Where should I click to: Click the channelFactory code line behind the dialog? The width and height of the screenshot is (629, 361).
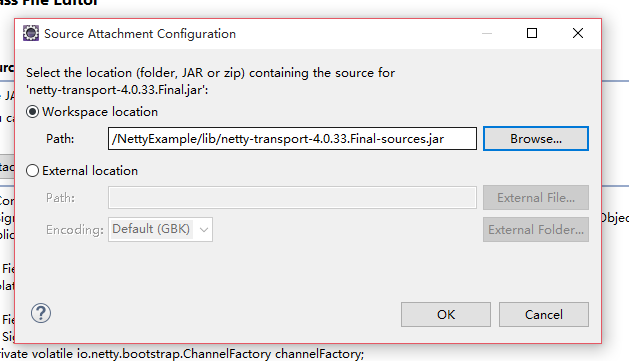pos(182,354)
